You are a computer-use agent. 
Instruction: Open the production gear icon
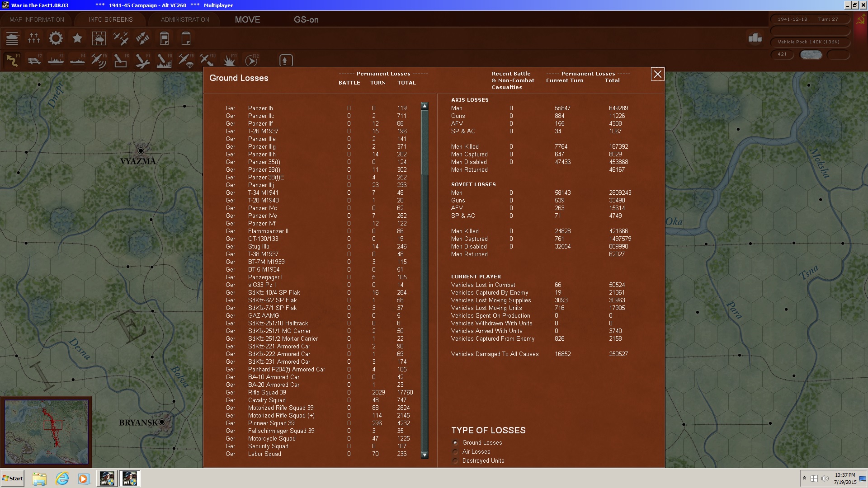[x=56, y=38]
